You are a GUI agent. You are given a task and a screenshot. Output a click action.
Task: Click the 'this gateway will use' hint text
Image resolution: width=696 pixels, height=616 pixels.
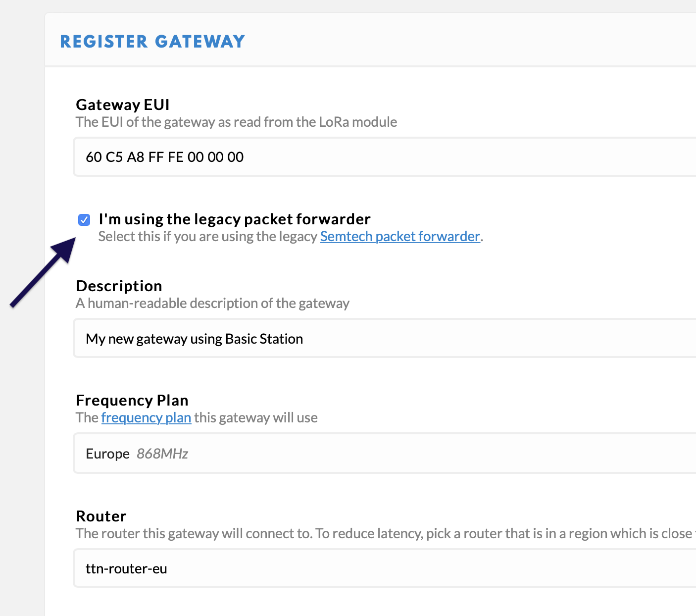tap(255, 418)
